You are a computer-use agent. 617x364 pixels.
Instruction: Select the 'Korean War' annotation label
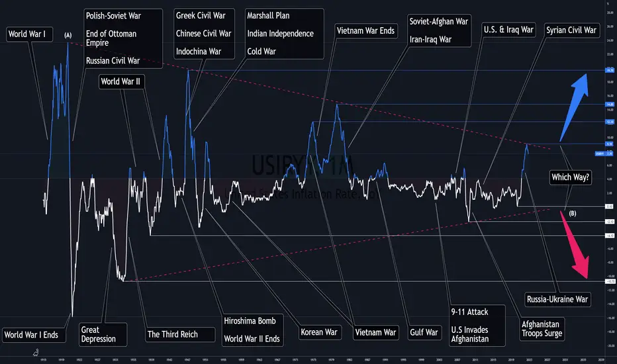319,332
